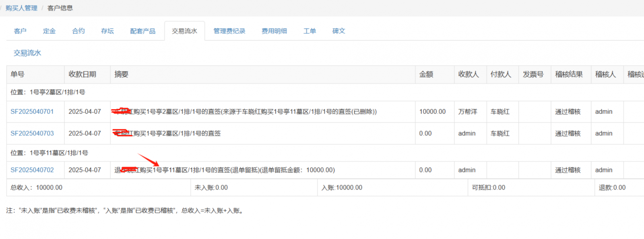
Task: Open order number SF2025040702
Action: [32, 170]
